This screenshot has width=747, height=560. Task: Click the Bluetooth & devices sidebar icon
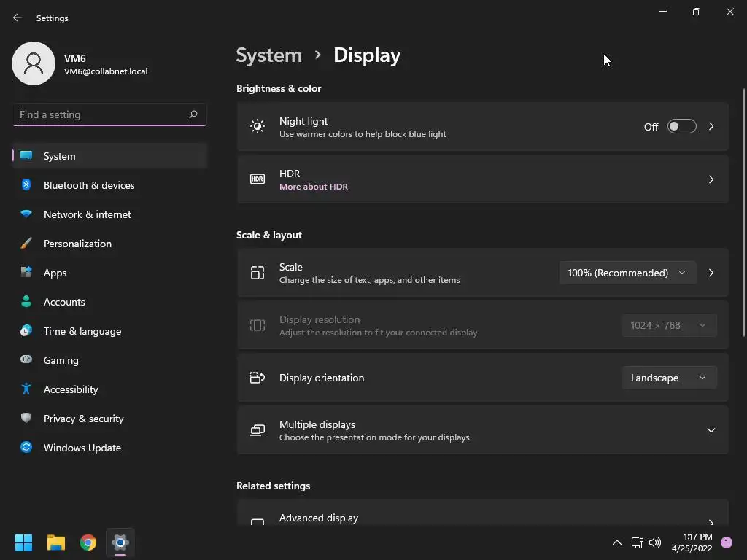click(26, 184)
